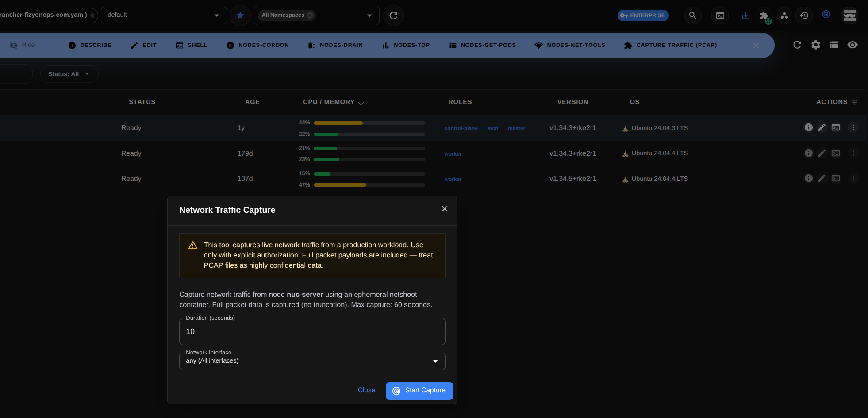Remove the All Namespaces chip
This screenshot has height=418, width=868.
pos(311,15)
